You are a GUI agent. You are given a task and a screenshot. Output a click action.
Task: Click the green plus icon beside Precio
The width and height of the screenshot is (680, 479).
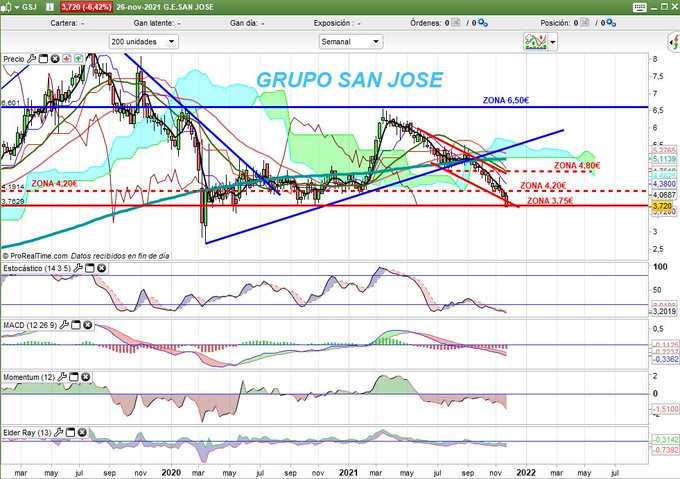click(x=78, y=59)
